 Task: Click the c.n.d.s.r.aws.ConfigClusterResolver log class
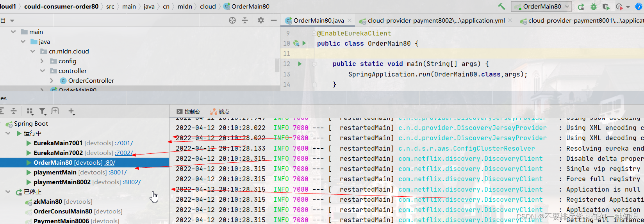coord(467,148)
